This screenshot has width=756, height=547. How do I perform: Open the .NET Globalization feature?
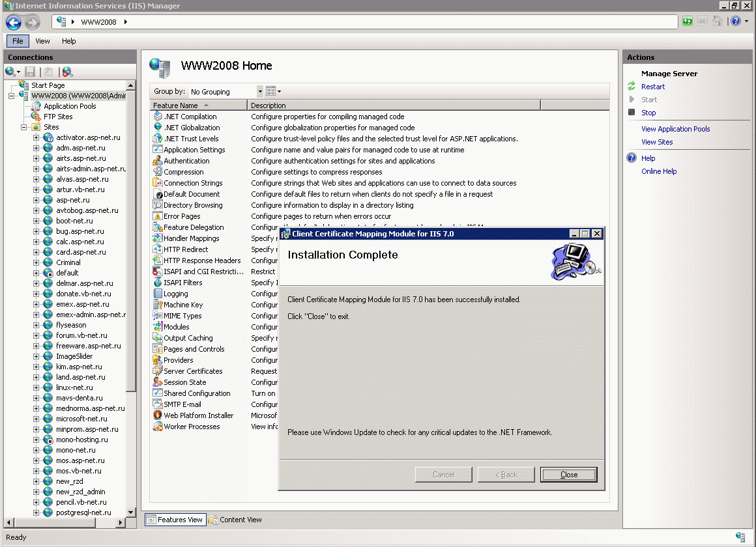pyautogui.click(x=192, y=127)
